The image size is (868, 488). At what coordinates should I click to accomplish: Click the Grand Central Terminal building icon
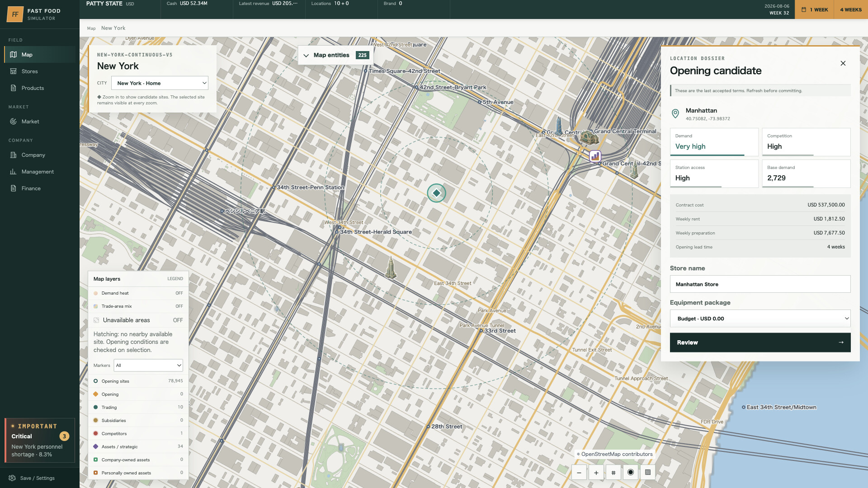click(x=589, y=137)
